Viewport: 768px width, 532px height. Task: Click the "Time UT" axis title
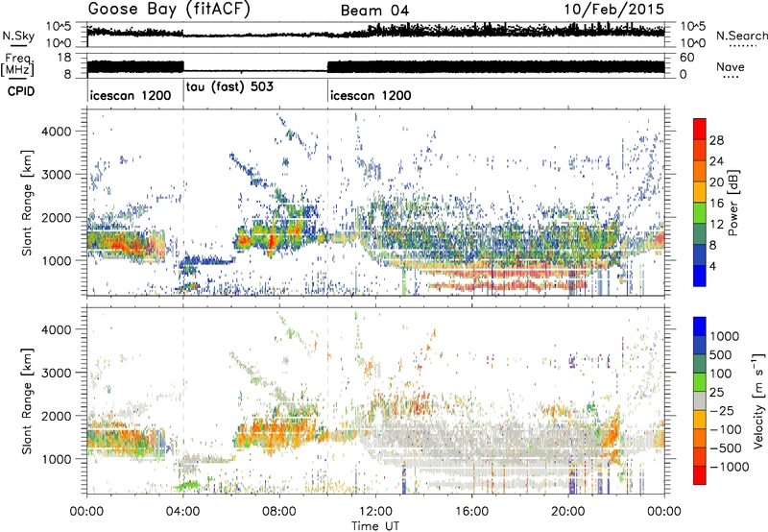tap(375, 526)
